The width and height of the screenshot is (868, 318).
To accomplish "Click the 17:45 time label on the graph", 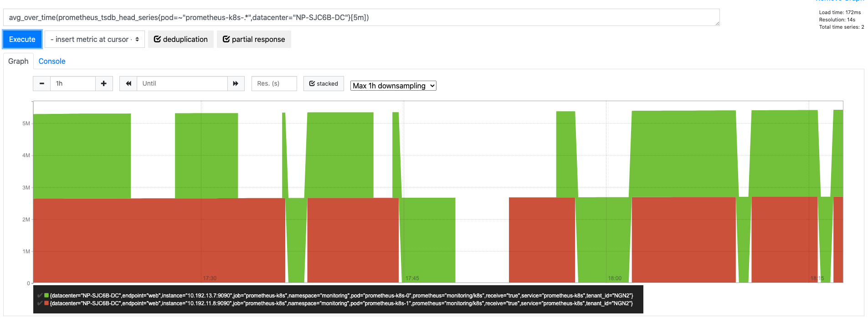I will point(412,278).
